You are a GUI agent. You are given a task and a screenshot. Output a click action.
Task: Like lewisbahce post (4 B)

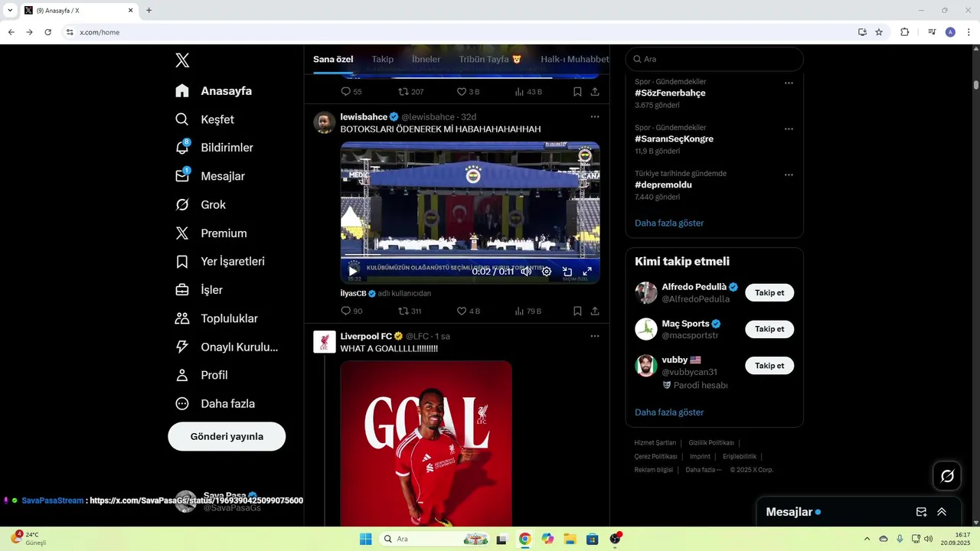(468, 311)
